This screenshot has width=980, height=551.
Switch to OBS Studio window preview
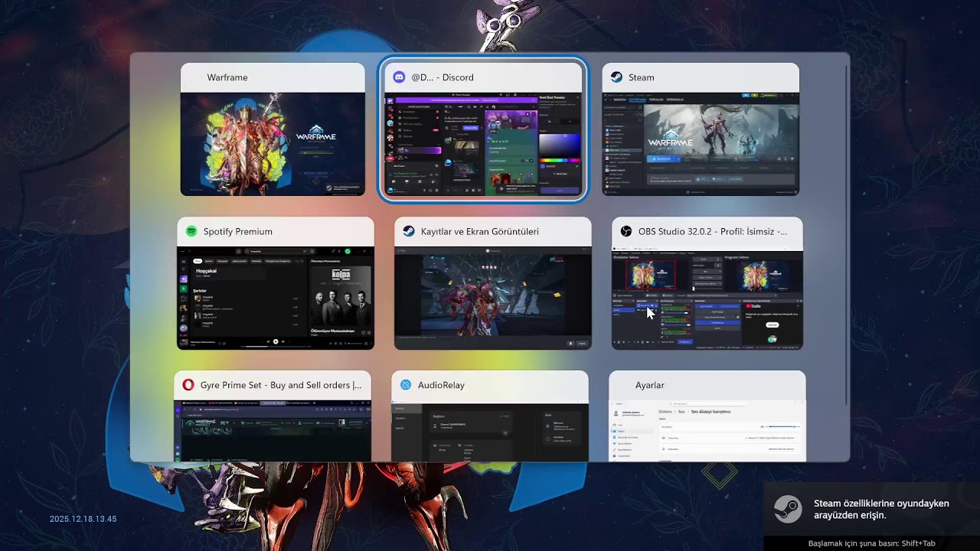coord(707,283)
